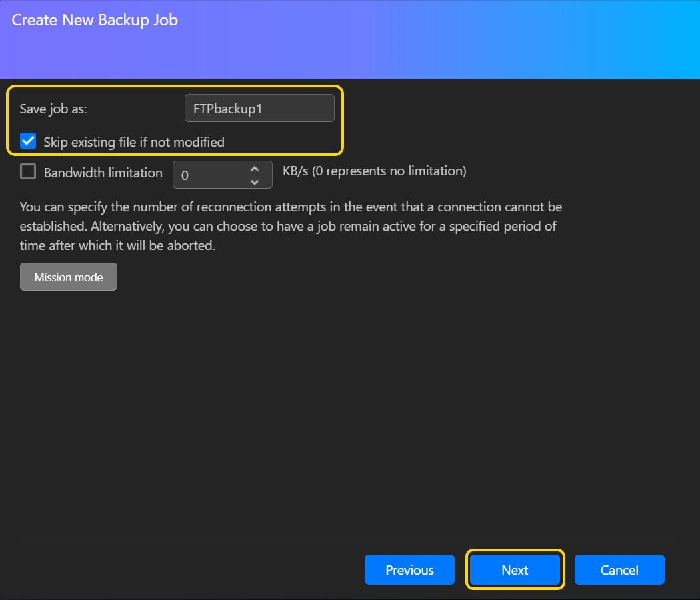Click the "Bandwidth limitation" label text

pyautogui.click(x=103, y=173)
